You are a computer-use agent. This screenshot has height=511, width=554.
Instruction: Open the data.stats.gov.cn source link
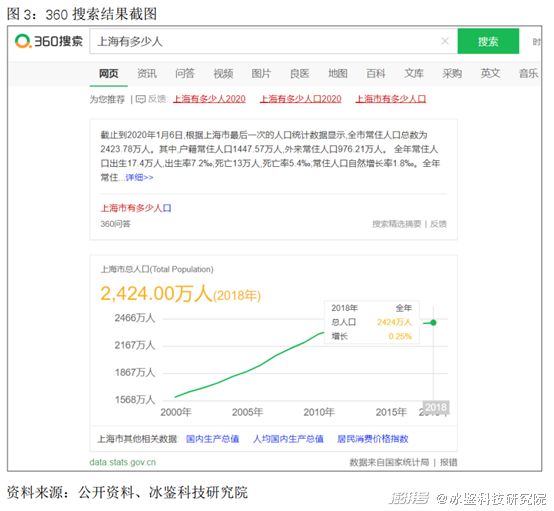pos(123,462)
